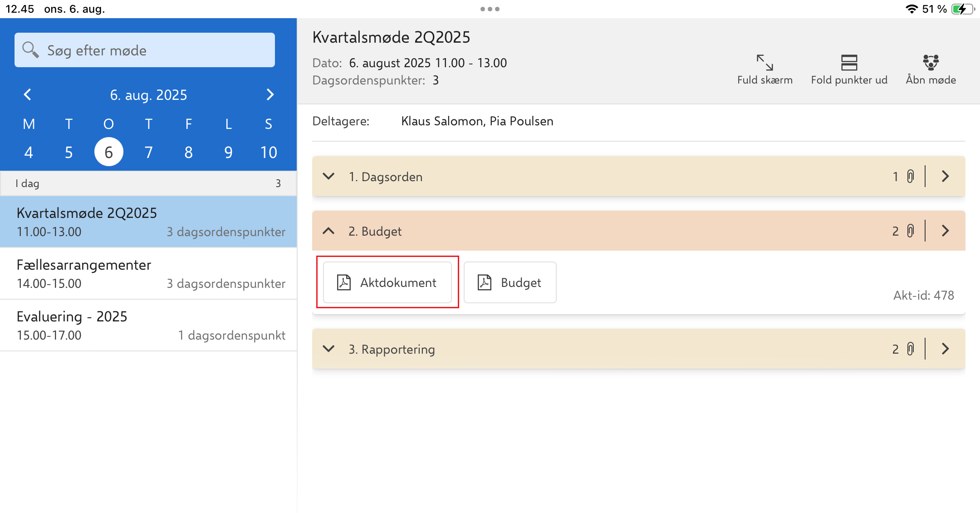Expand the 3. Rapportering agenda item

click(x=328, y=349)
